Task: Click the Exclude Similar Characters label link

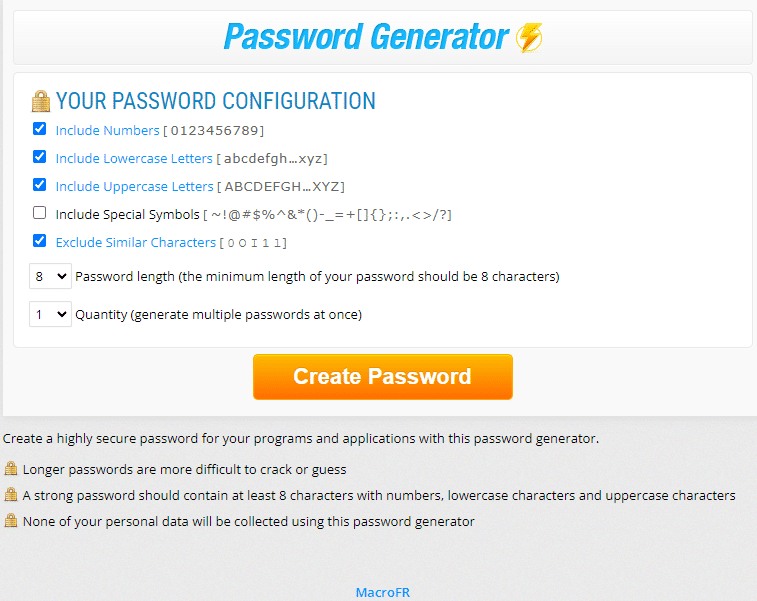Action: (x=135, y=242)
